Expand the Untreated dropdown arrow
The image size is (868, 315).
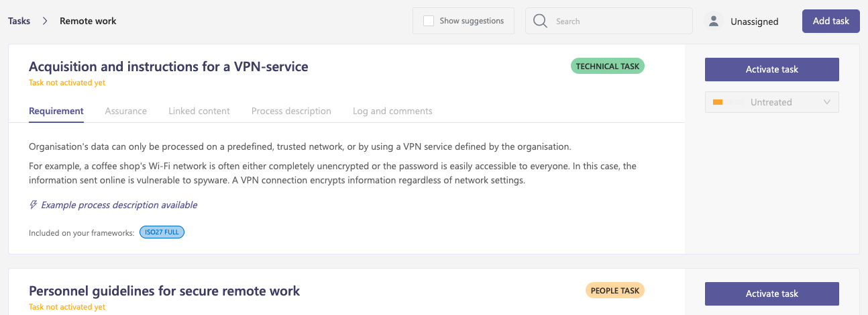[x=827, y=102]
